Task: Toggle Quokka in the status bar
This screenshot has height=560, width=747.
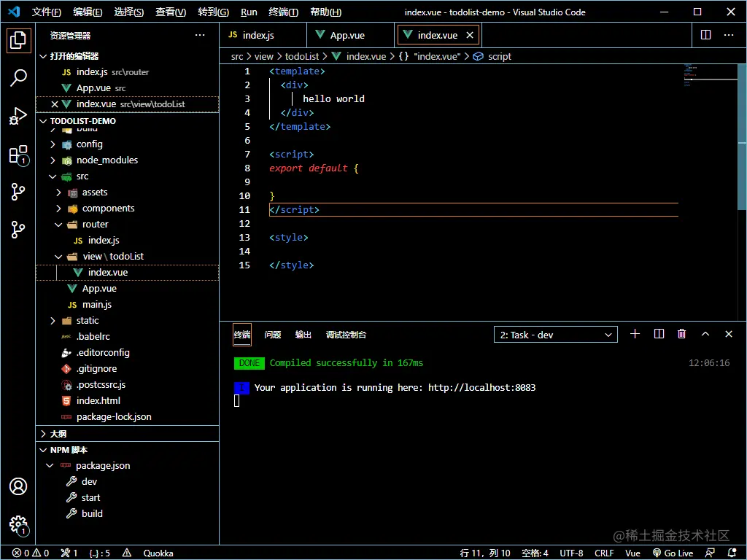Action: click(158, 553)
